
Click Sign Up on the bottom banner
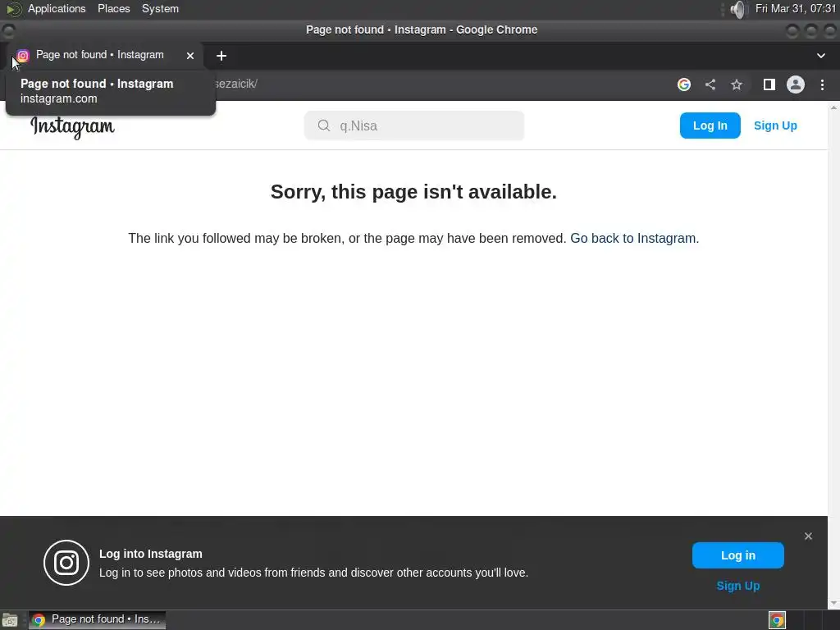(x=737, y=586)
